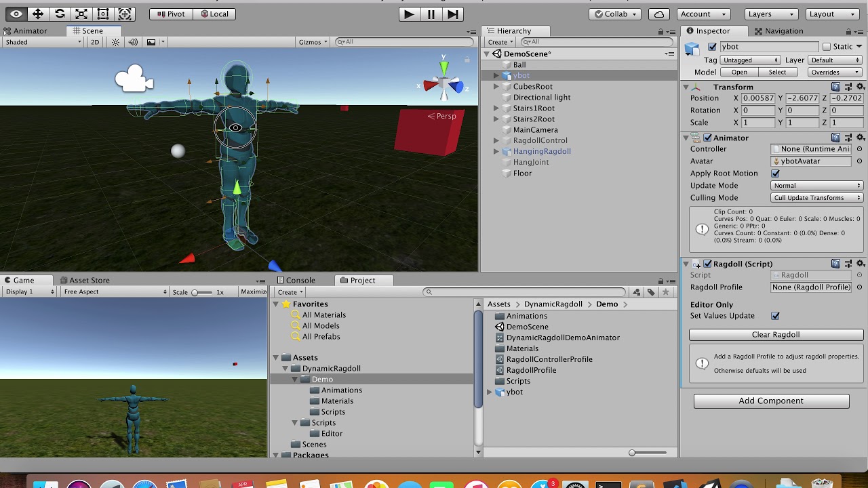Click the Pause button

click(431, 14)
